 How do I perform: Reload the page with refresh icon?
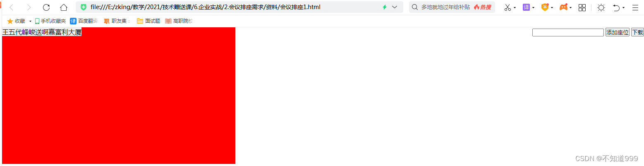pyautogui.click(x=46, y=7)
